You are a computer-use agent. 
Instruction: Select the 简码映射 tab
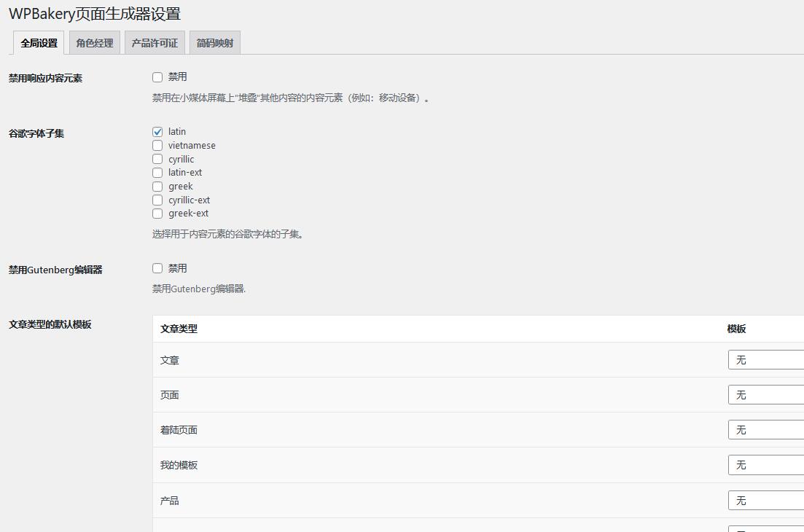[x=215, y=43]
